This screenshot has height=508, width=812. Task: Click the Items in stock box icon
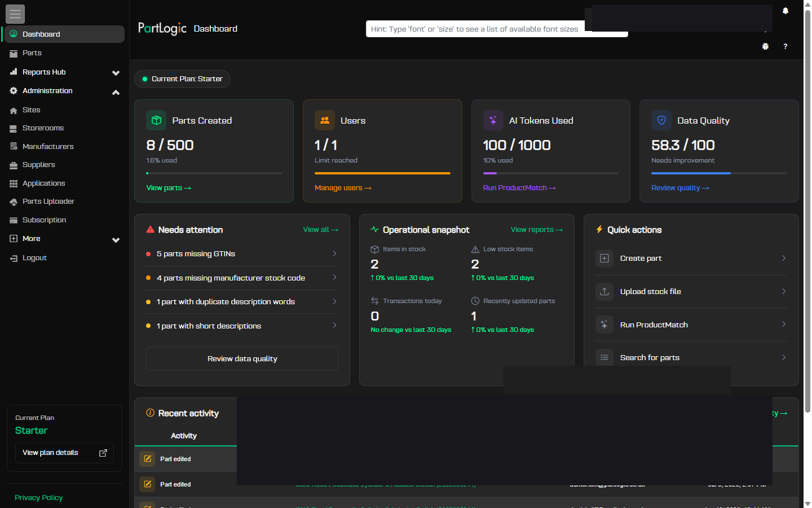pyautogui.click(x=374, y=249)
